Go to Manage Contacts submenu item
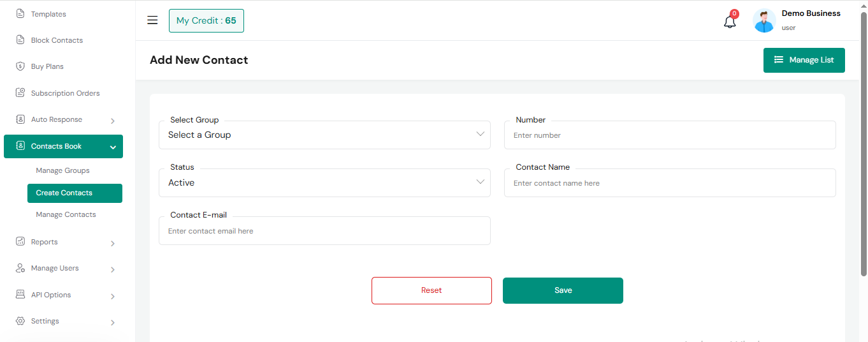This screenshot has width=868, height=342. (66, 214)
